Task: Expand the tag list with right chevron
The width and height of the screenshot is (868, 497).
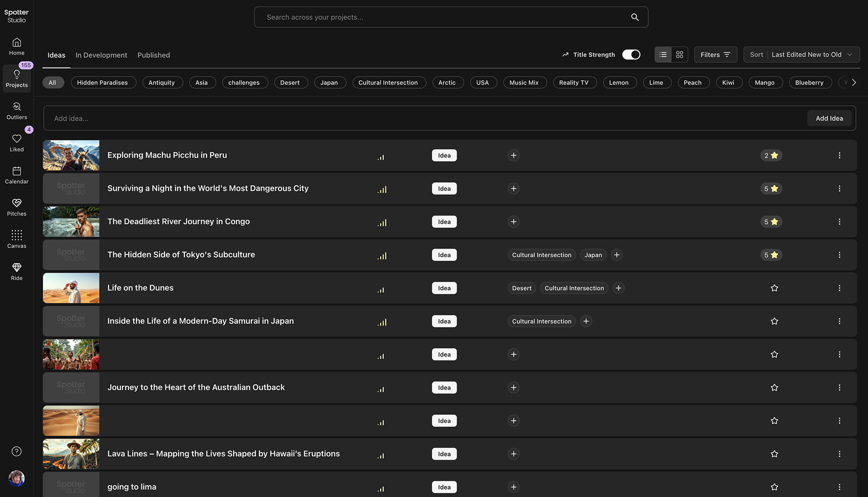Action: pos(854,83)
